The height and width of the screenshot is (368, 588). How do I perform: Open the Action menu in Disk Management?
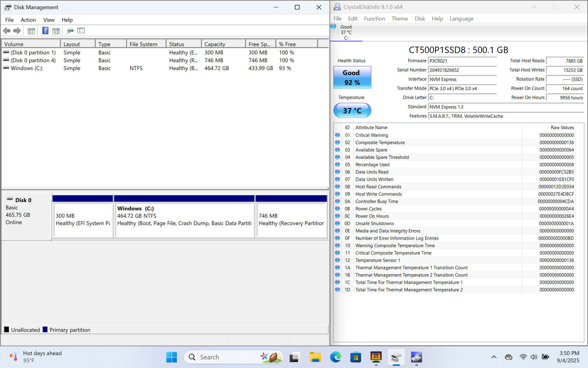click(x=28, y=20)
